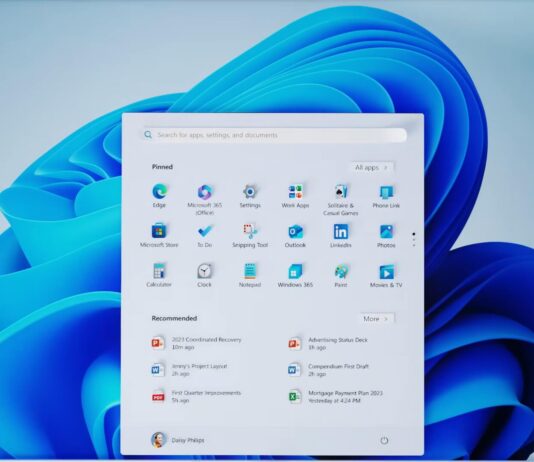534x462 pixels.
Task: Launch the Movies & TV app
Action: pos(386,275)
